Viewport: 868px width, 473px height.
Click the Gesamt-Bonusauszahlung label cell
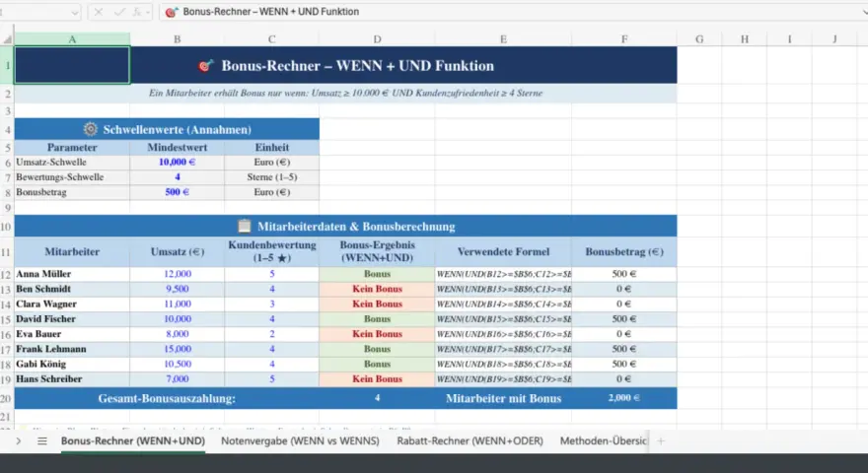click(167, 398)
